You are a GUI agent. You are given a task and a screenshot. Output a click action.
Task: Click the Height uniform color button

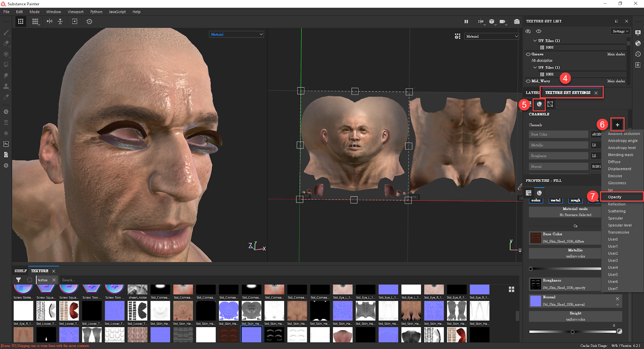(576, 316)
